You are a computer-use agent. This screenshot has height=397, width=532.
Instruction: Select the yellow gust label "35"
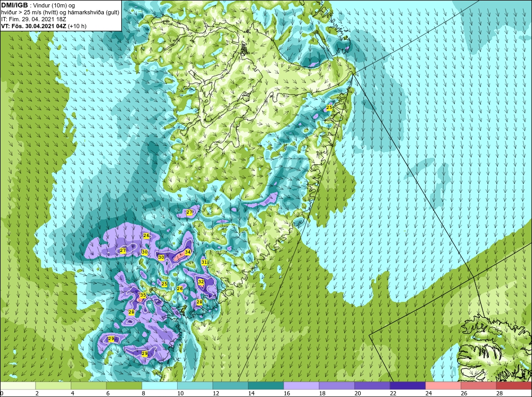tap(143, 295)
